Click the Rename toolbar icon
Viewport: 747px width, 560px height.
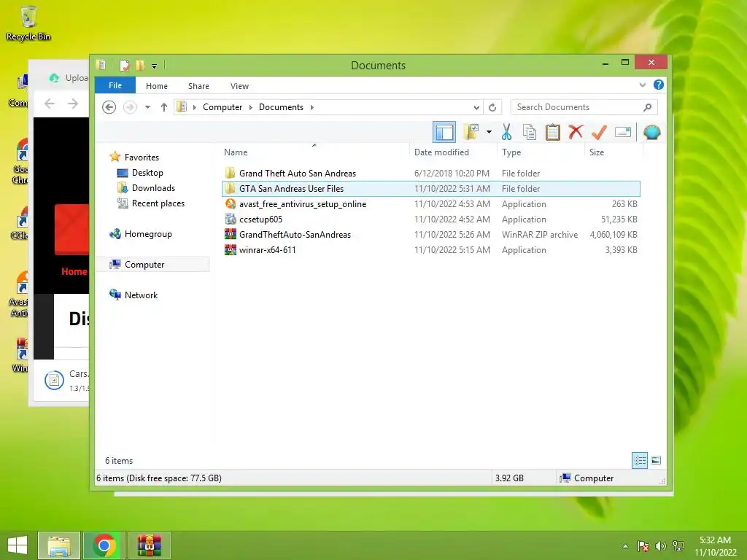[x=623, y=132]
